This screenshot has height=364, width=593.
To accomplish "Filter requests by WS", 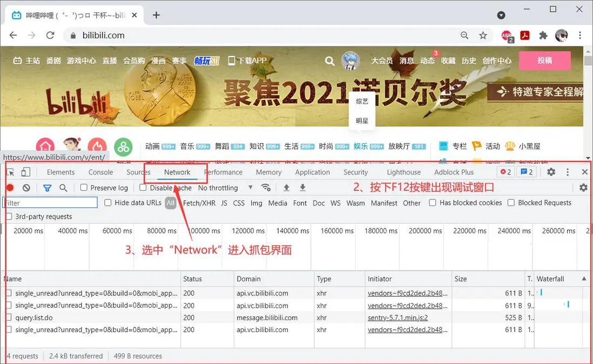I will 335,203.
